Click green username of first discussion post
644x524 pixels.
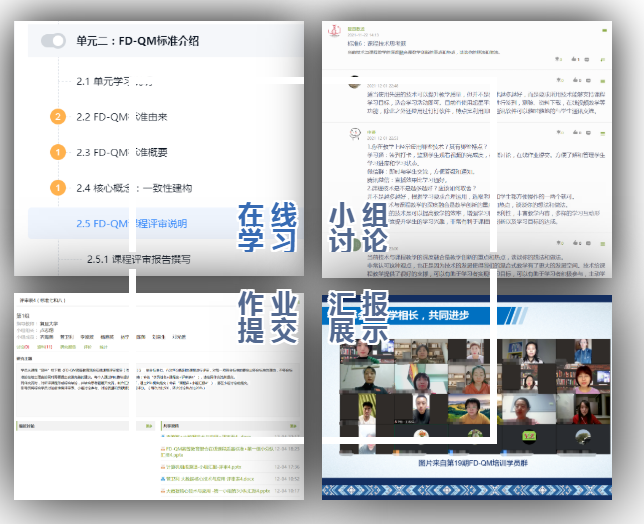pos(356,29)
